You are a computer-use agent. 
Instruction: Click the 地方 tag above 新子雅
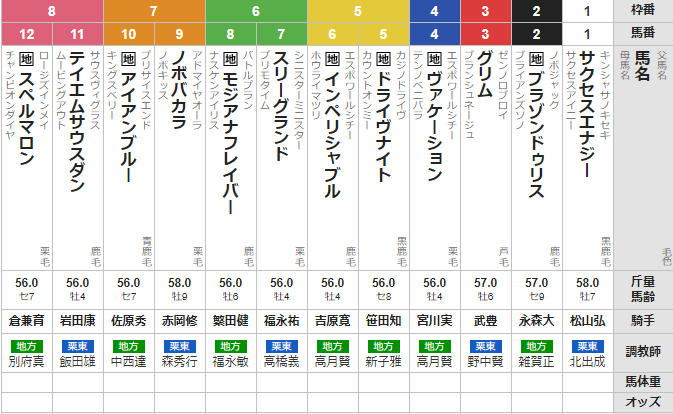click(x=384, y=346)
